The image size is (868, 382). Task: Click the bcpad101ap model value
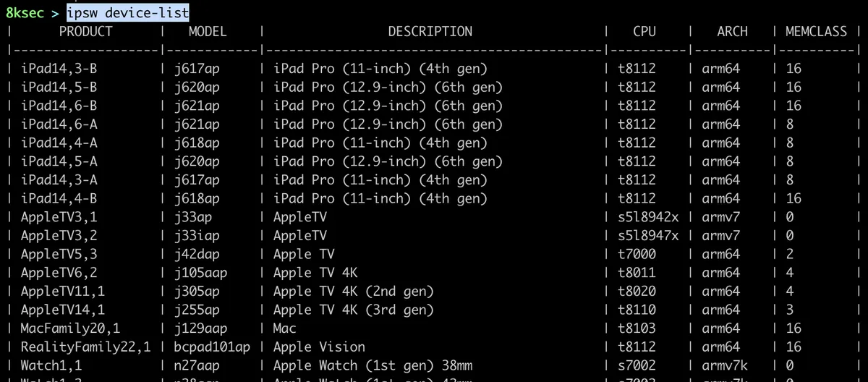(211, 347)
